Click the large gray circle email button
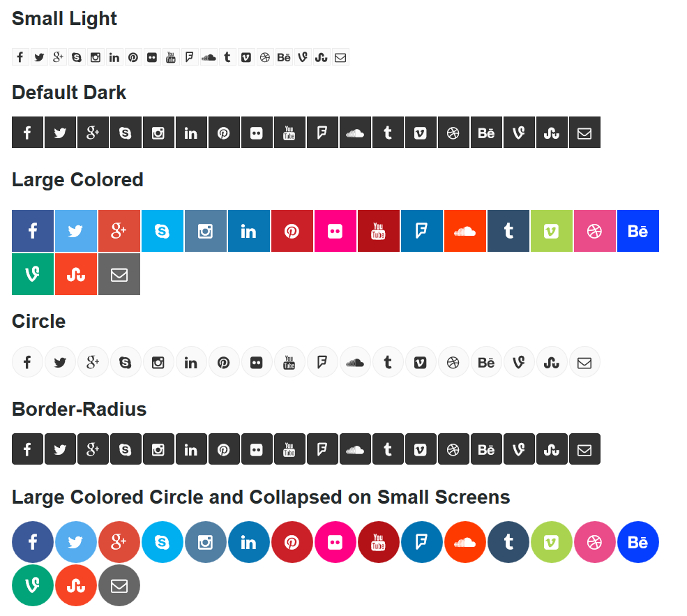This screenshot has width=687, height=616. pos(119,585)
